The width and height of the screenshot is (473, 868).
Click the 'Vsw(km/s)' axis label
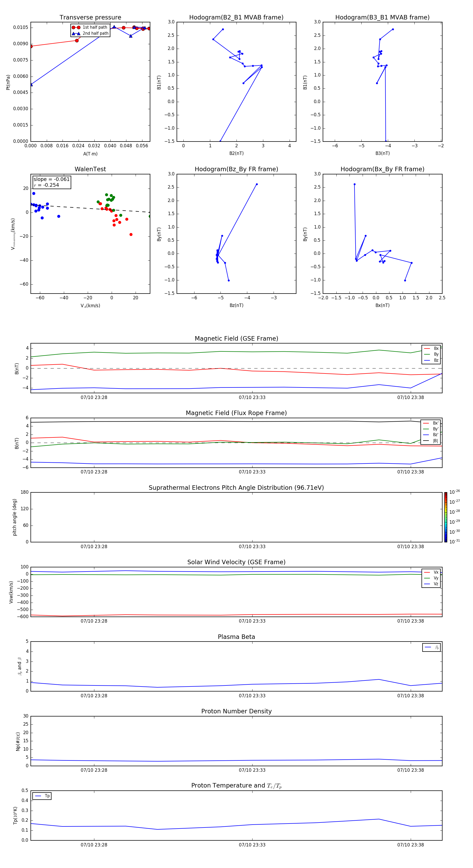[11, 592]
